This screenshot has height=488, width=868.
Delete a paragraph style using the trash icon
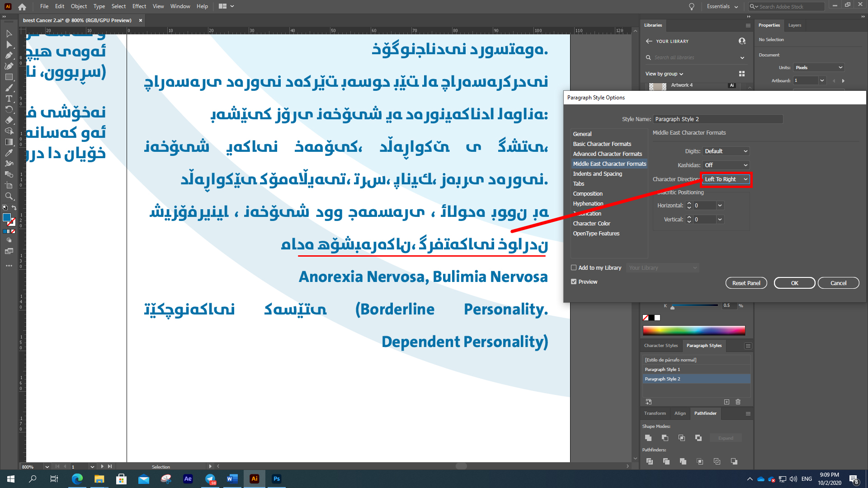738,402
